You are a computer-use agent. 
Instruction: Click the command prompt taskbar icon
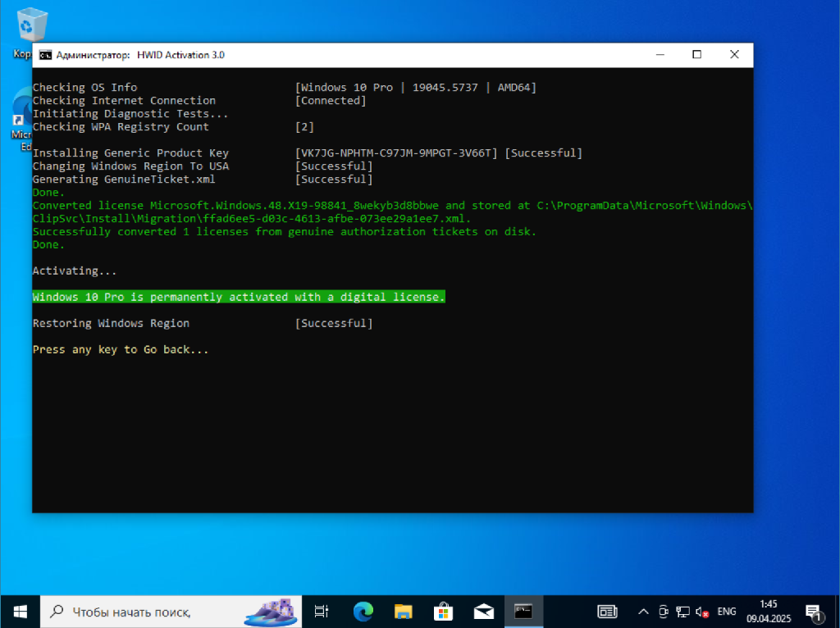523,612
